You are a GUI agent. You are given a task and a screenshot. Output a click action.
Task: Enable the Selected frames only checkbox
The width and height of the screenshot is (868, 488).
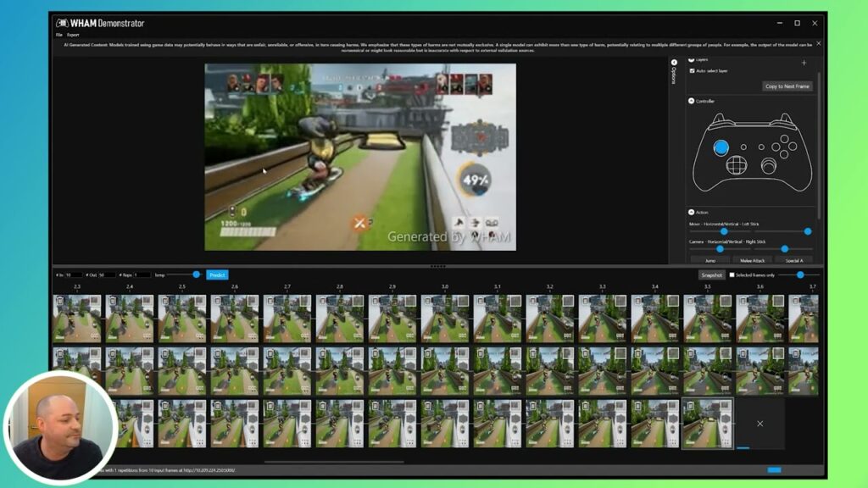pyautogui.click(x=732, y=275)
